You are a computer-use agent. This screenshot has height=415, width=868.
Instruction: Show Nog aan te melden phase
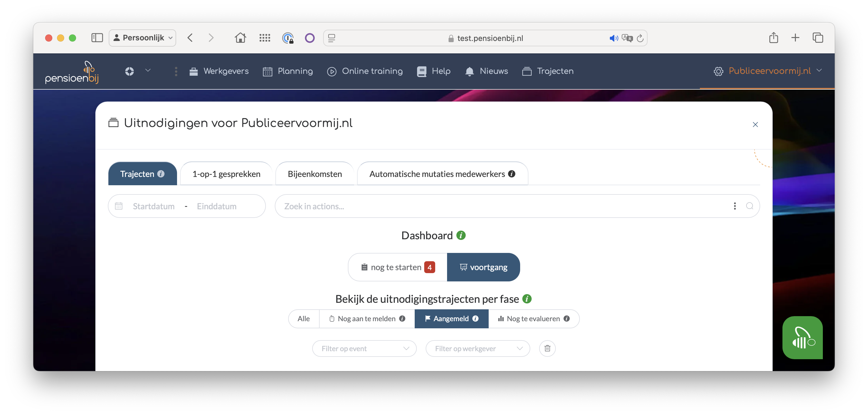point(367,319)
